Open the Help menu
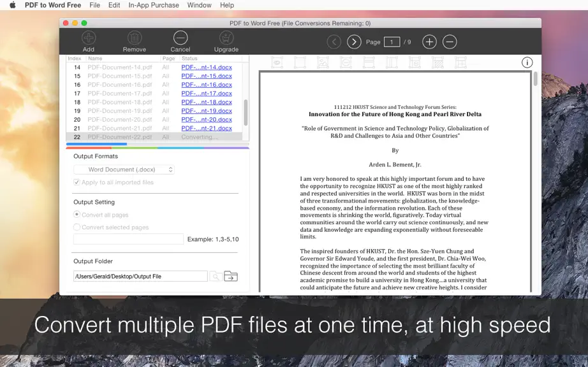 click(227, 5)
